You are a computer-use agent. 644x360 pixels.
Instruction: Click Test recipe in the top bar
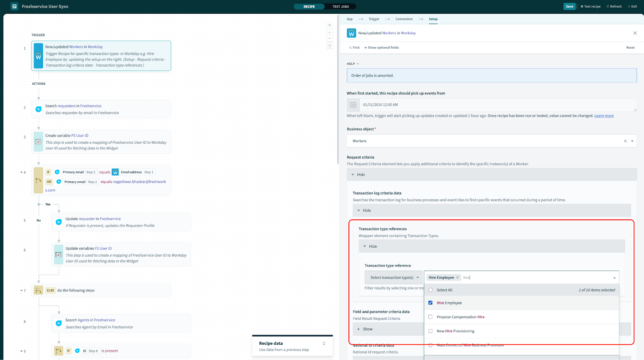click(x=590, y=6)
